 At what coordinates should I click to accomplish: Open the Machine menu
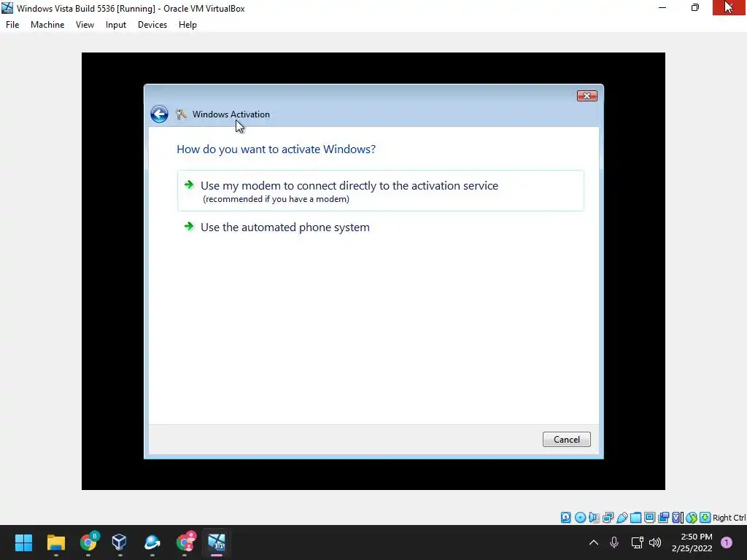tap(47, 25)
